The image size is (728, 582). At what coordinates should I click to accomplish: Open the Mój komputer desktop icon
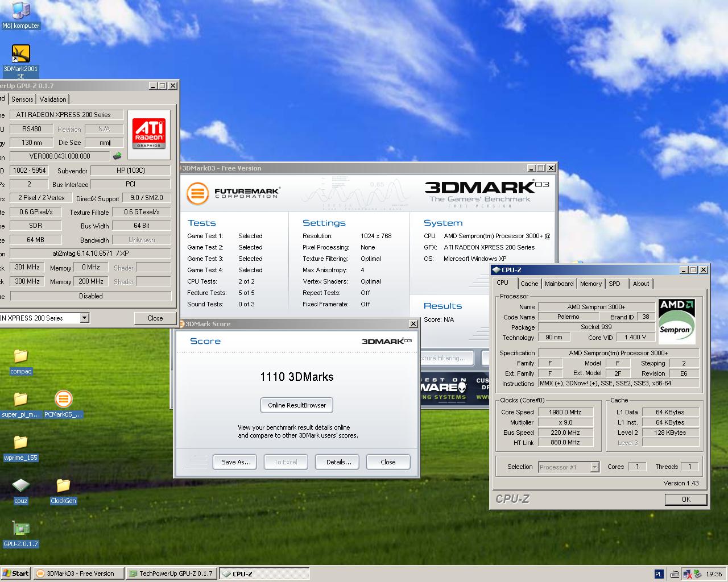click(20, 15)
